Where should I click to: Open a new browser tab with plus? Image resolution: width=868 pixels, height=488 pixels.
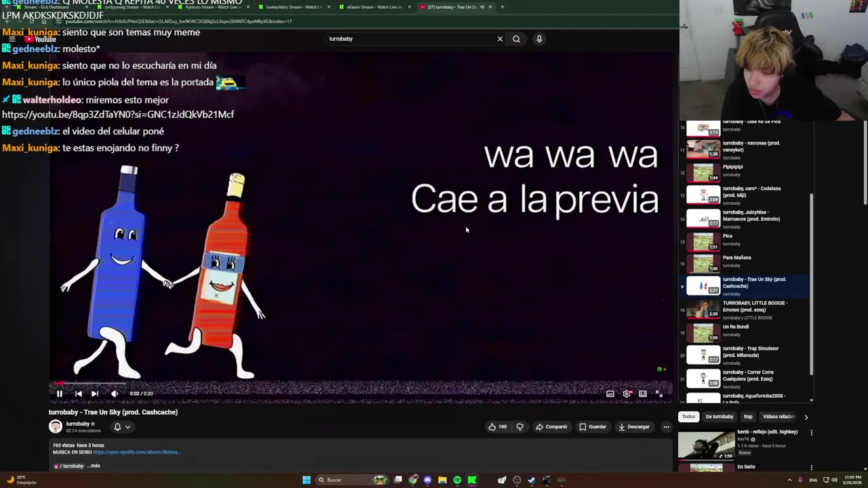(x=502, y=7)
